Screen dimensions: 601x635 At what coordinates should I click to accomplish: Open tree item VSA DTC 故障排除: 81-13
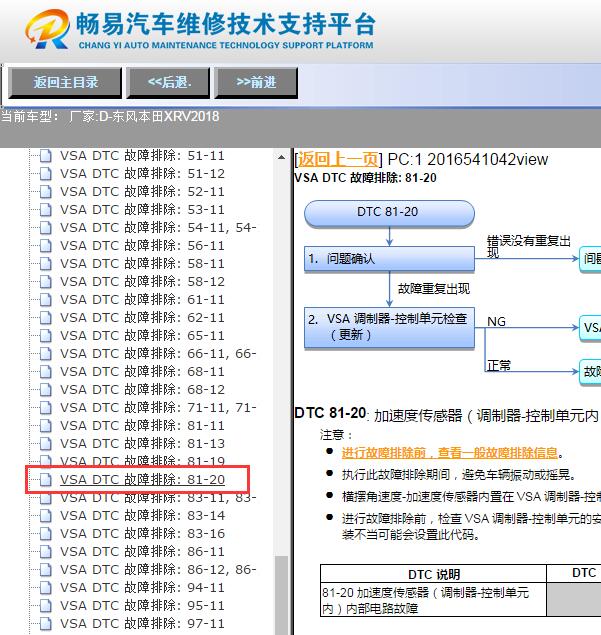tap(142, 444)
